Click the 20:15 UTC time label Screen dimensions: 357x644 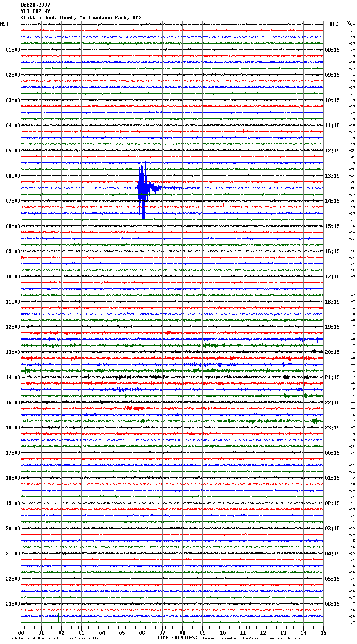(332, 352)
